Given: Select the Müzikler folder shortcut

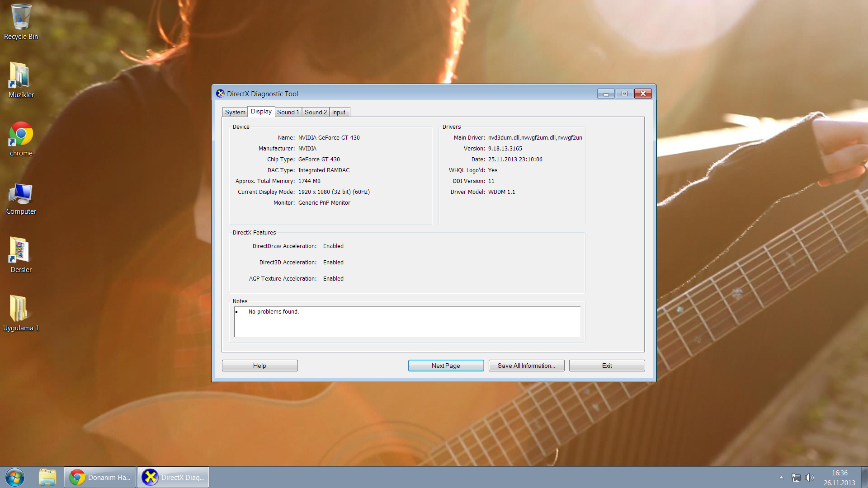Looking at the screenshot, I should pos(21,80).
